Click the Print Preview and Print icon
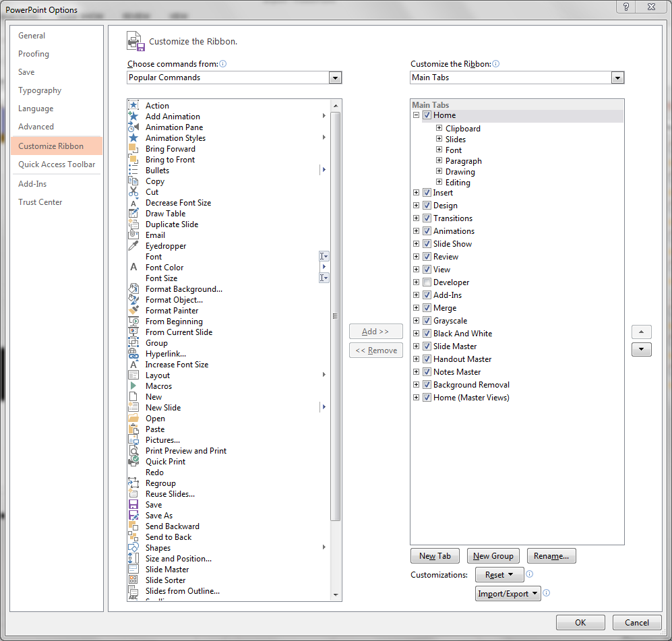Image resolution: width=672 pixels, height=641 pixels. 133,450
